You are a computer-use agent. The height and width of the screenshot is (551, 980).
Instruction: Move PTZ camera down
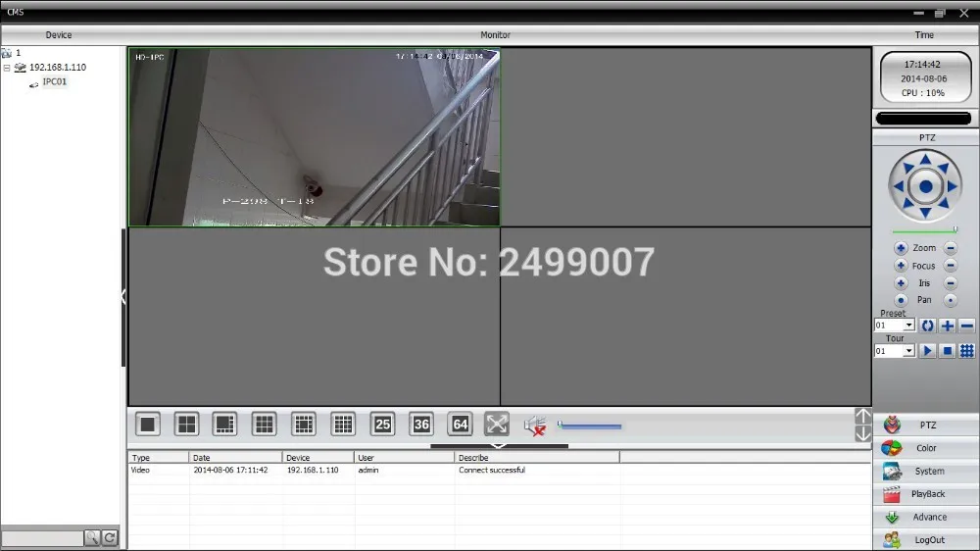click(926, 214)
